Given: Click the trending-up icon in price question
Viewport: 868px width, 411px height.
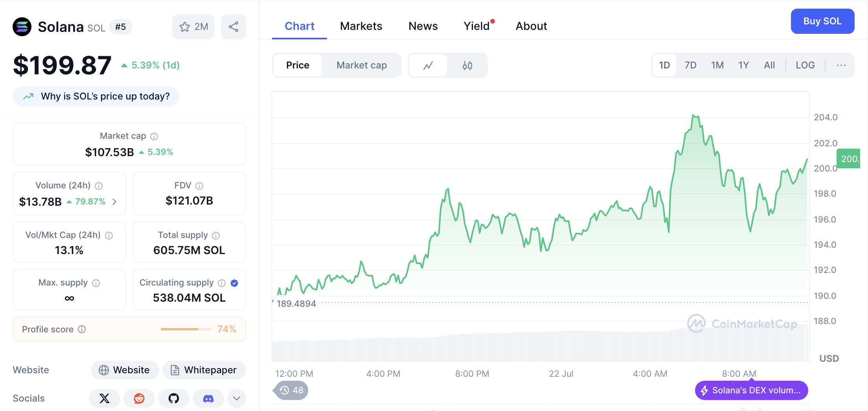Looking at the screenshot, I should 28,96.
